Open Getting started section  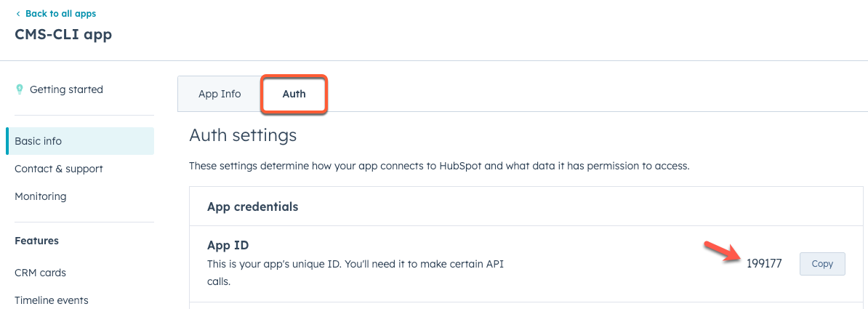(x=66, y=89)
